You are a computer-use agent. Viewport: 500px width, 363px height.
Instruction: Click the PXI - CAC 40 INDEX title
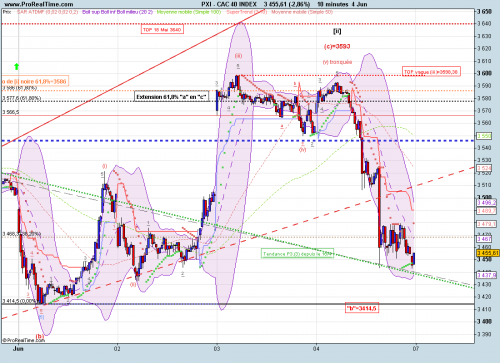pos(229,4)
